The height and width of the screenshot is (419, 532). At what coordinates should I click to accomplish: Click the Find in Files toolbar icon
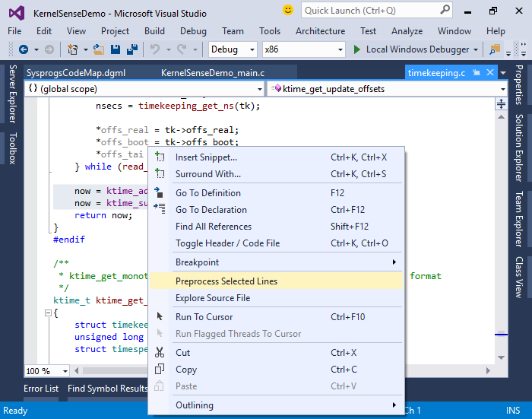point(495,49)
